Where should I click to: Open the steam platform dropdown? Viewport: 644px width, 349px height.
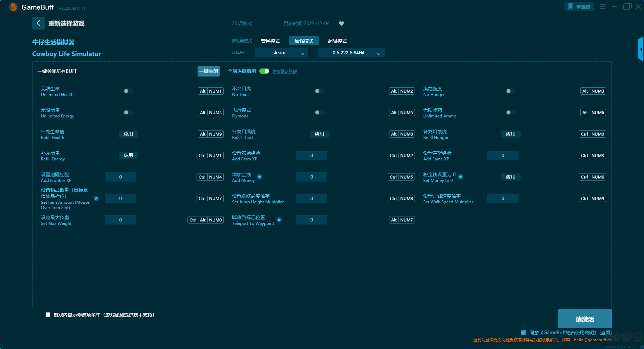(x=281, y=53)
